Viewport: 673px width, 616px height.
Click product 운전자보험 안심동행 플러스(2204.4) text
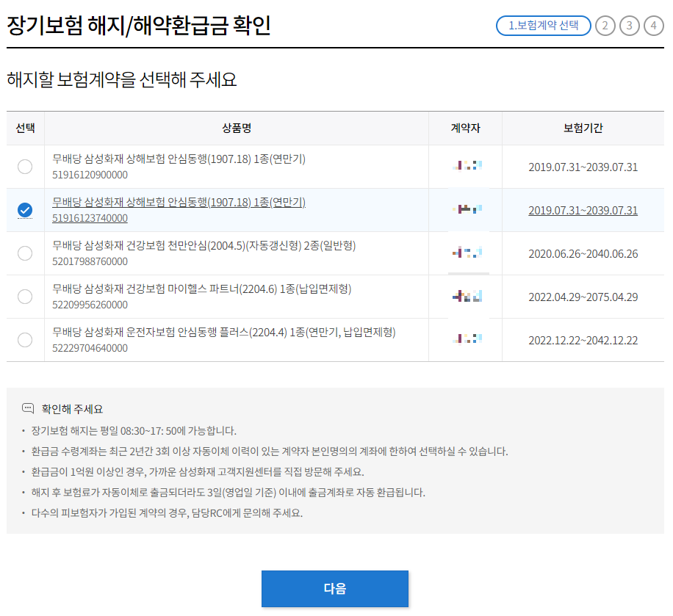pyautogui.click(x=223, y=332)
